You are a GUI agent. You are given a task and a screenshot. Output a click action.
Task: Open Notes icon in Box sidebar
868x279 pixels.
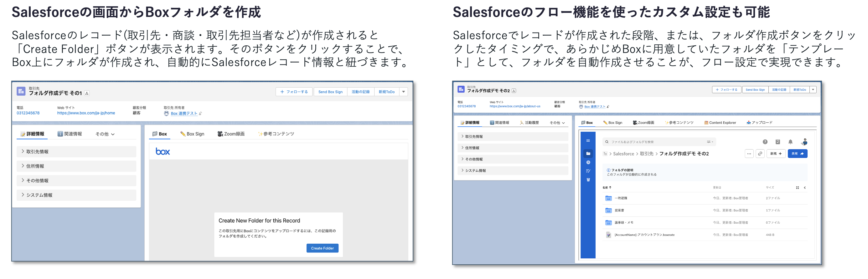(588, 171)
